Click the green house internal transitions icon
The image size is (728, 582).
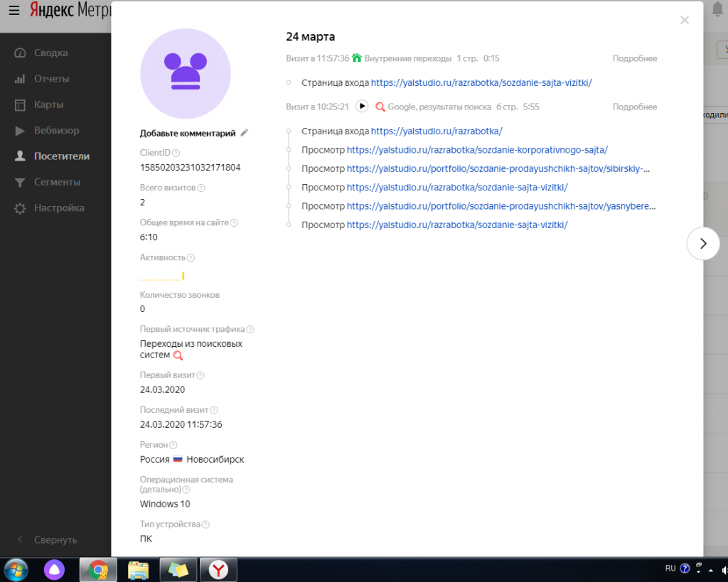pyautogui.click(x=357, y=58)
